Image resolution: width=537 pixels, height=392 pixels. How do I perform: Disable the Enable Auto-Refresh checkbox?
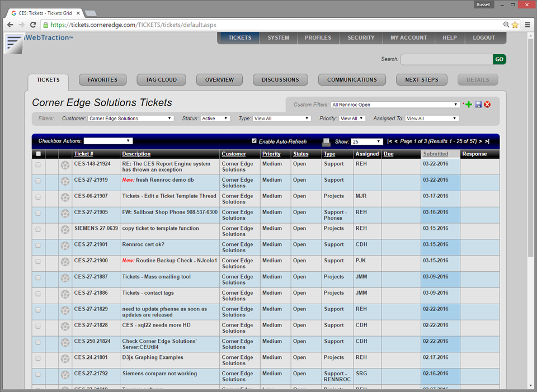pos(254,141)
